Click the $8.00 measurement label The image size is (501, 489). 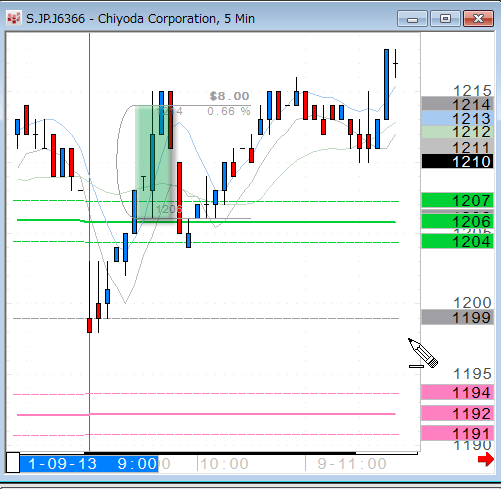point(229,96)
